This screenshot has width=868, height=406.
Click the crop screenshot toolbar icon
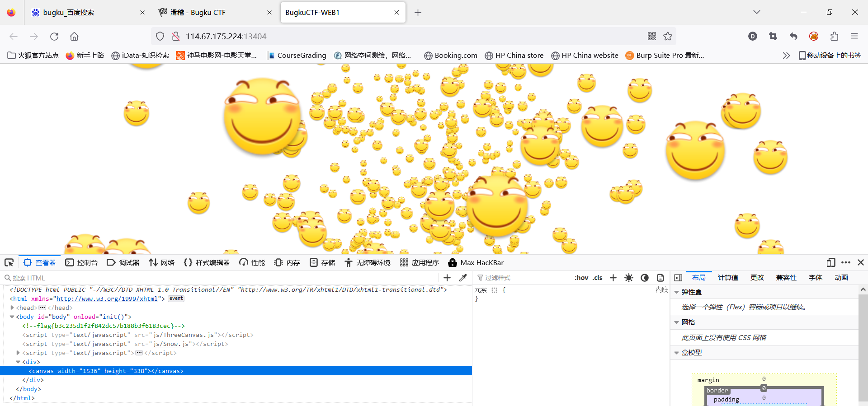pos(773,36)
